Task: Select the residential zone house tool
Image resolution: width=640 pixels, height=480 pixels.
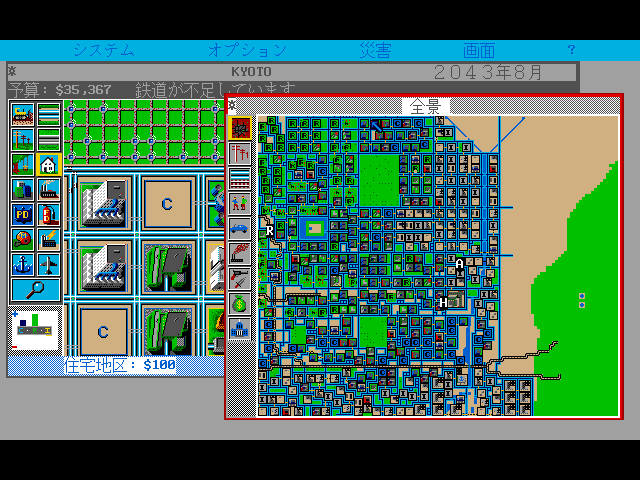Action: (49, 165)
